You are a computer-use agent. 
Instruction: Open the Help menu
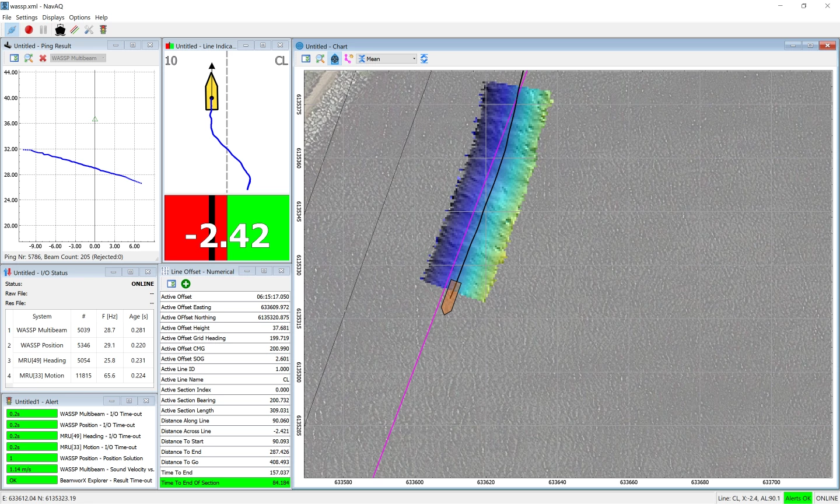[101, 17]
